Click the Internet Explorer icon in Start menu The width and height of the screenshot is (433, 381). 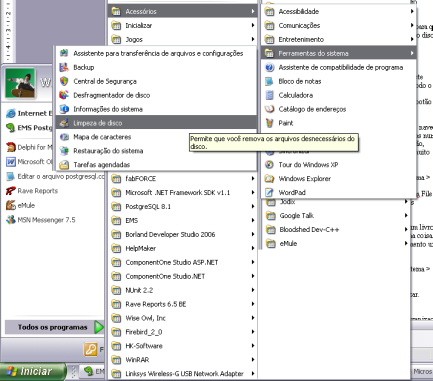(11, 113)
